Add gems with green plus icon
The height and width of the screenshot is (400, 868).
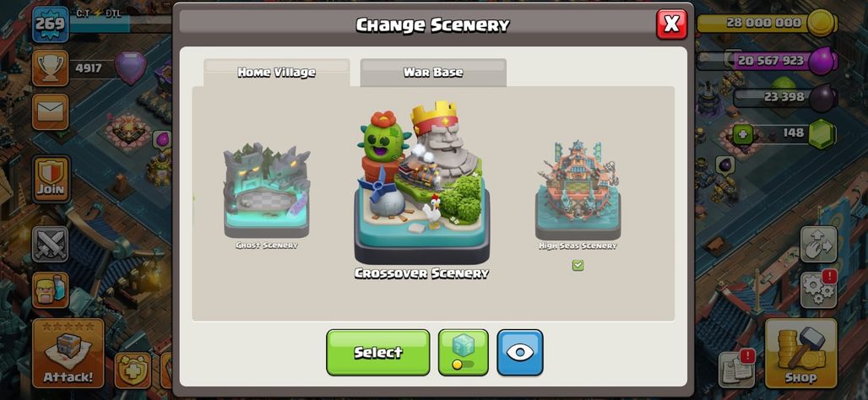coord(743,134)
